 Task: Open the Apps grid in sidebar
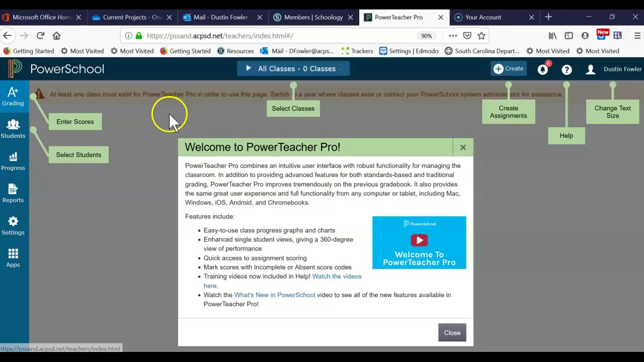(x=13, y=258)
